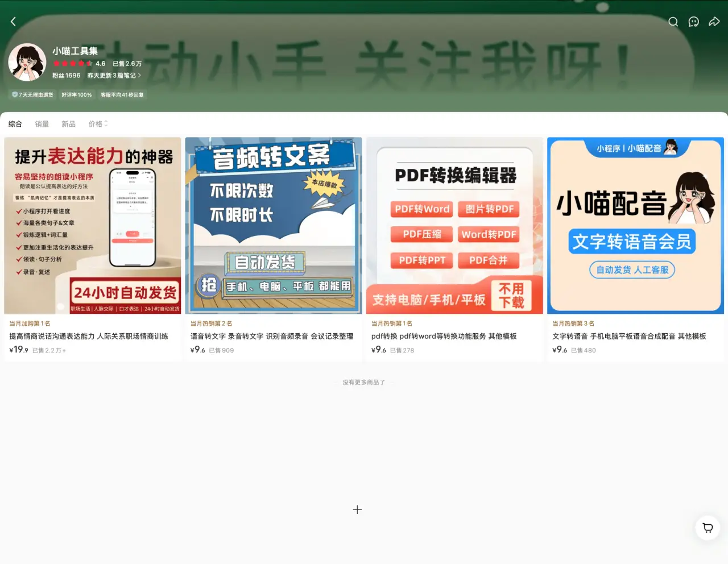Image resolution: width=728 pixels, height=564 pixels.
Task: Click the 当月热销第2名 tag
Action: [211, 324]
